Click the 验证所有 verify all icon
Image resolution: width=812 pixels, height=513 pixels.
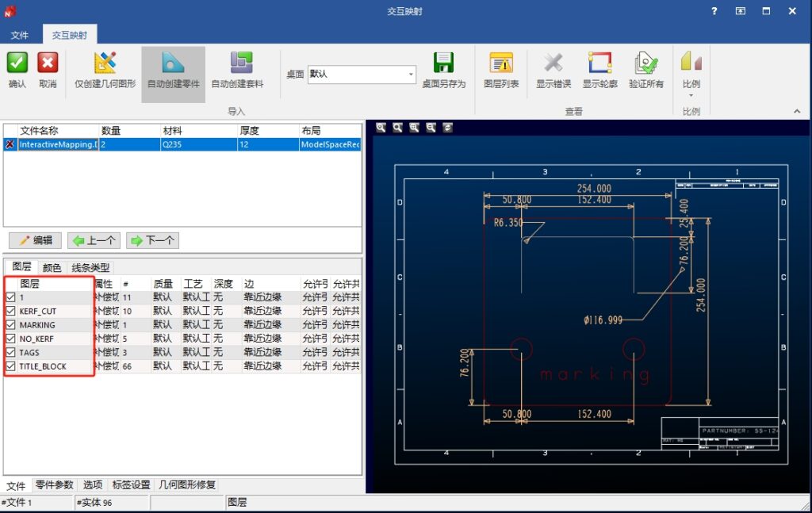(646, 63)
